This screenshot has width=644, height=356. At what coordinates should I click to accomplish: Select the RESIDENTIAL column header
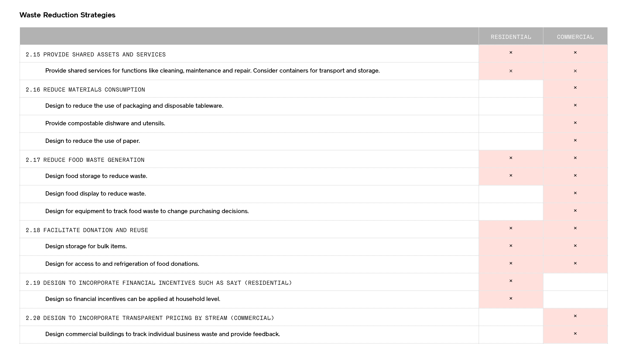(x=511, y=37)
